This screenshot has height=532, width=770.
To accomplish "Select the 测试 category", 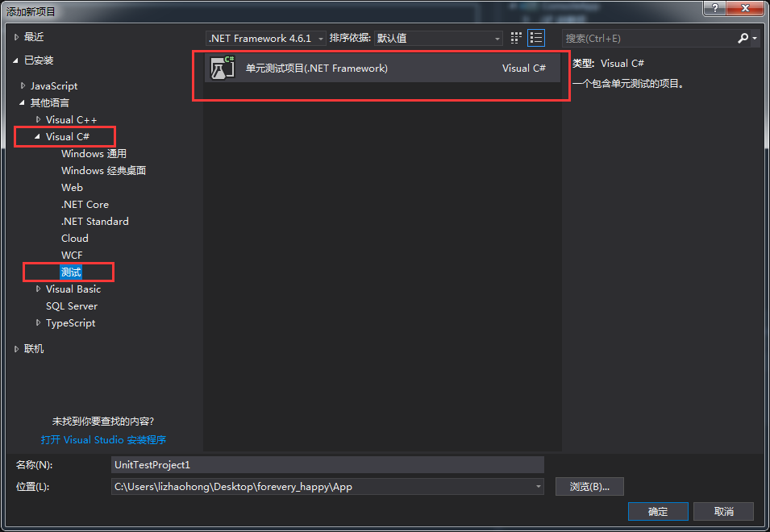I will pos(71,272).
